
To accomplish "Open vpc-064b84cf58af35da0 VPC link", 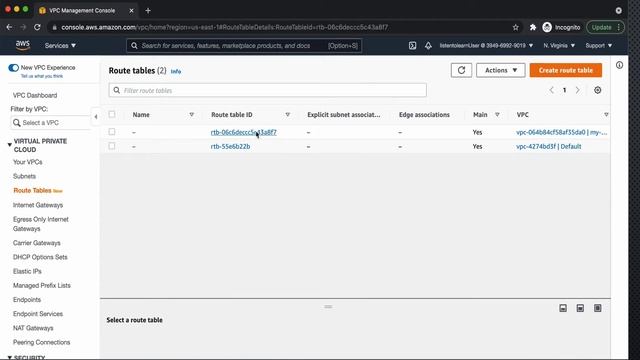I will pos(561,132).
